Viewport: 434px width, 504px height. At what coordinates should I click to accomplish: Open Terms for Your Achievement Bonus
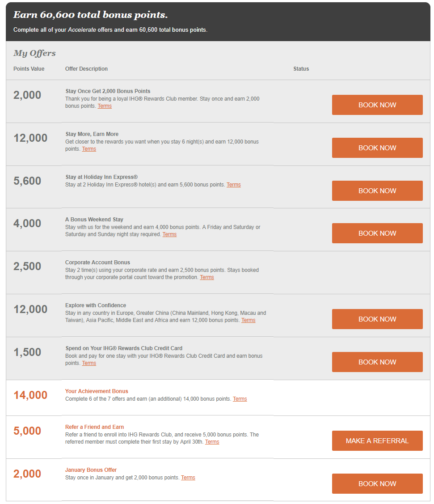coord(240,399)
